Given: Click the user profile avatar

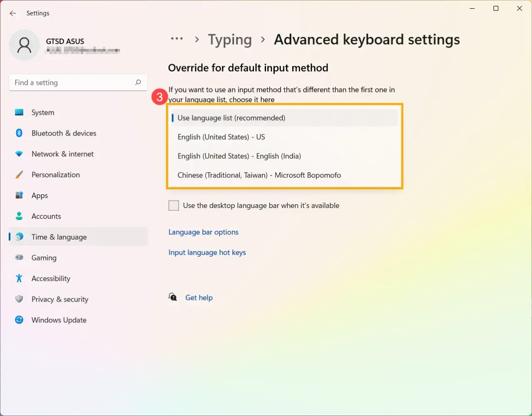Looking at the screenshot, I should pos(24,45).
